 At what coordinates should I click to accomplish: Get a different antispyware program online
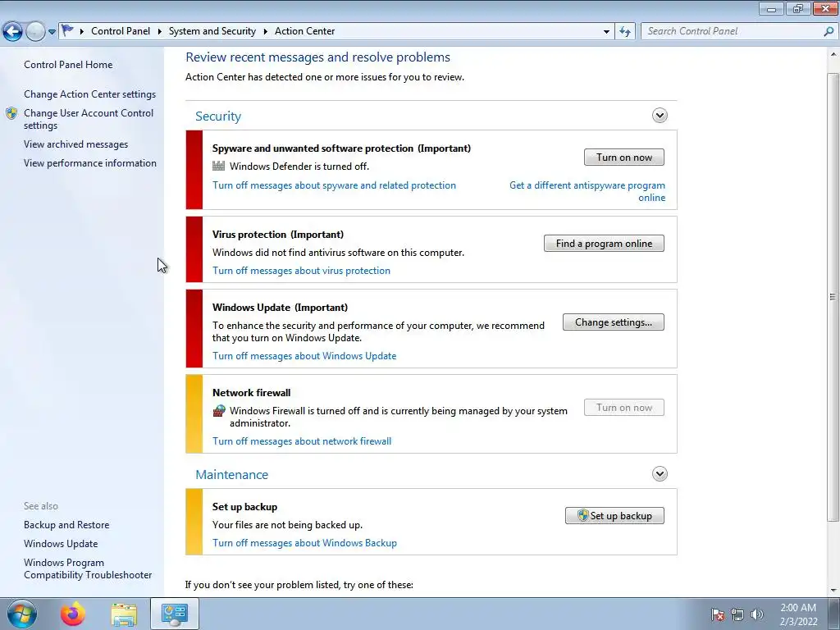[x=587, y=191]
